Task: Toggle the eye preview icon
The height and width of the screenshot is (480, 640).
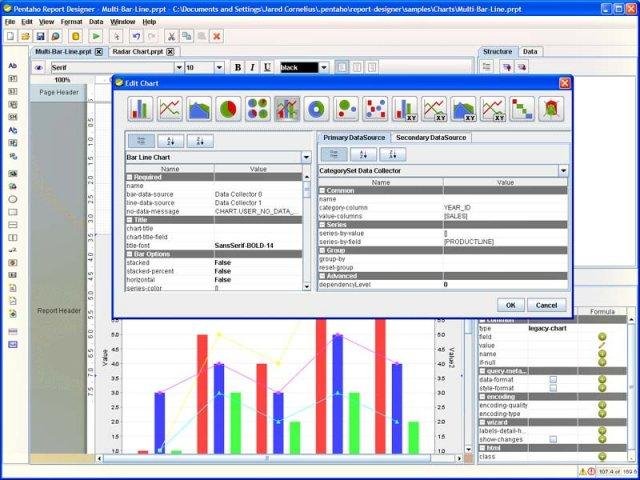Action: click(39, 67)
